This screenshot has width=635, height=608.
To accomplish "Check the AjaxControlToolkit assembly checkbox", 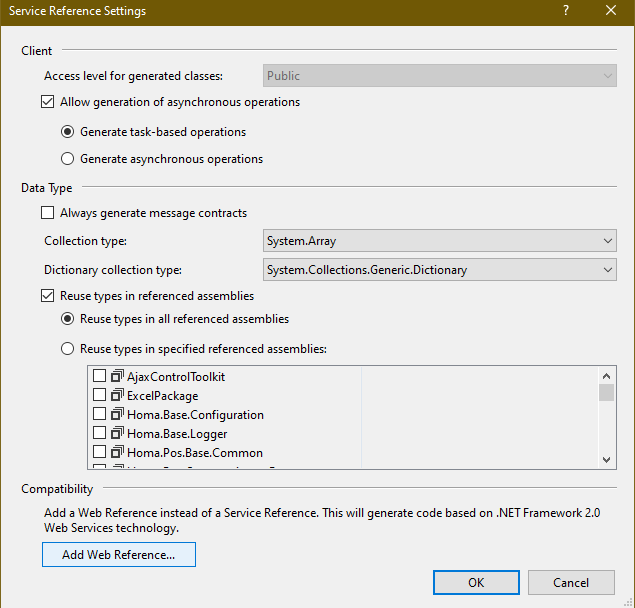I will pos(99,376).
